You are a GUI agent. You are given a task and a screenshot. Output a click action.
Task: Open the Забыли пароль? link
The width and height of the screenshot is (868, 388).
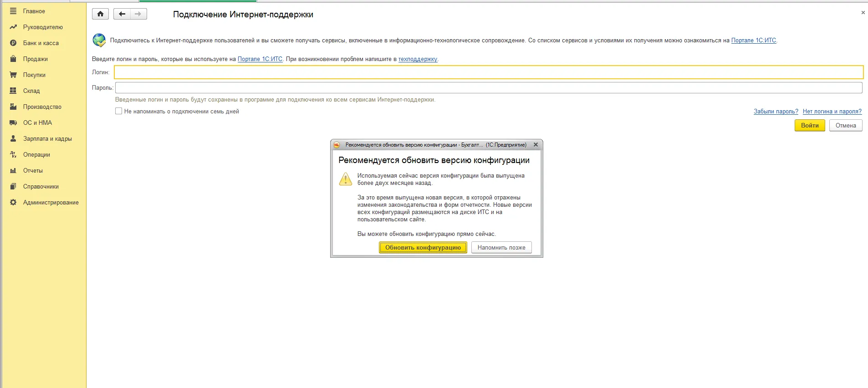tap(776, 111)
